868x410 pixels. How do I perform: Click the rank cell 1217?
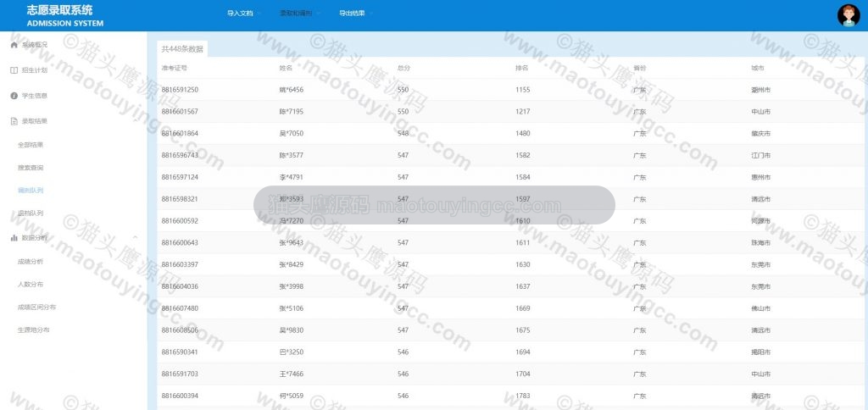(522, 112)
